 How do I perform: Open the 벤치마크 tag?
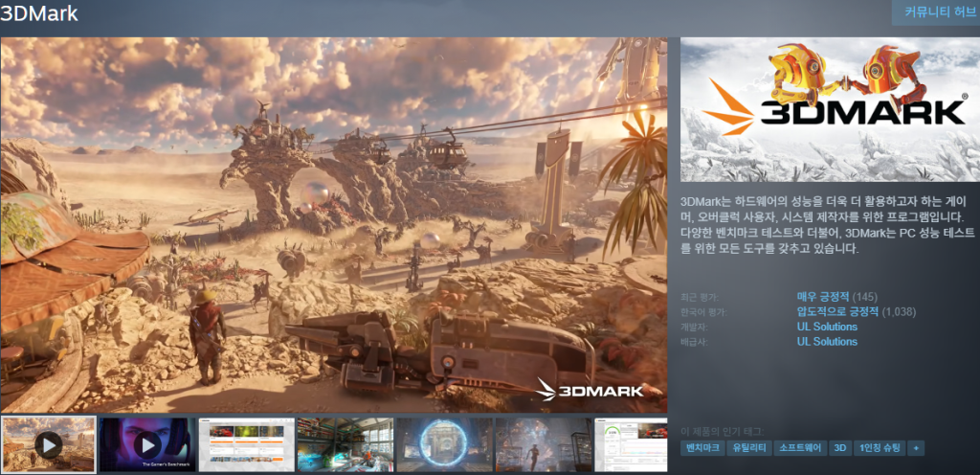(702, 448)
